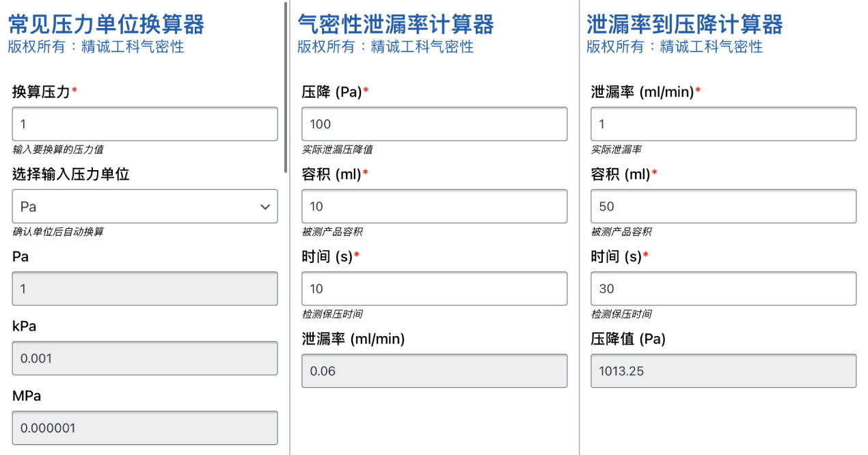This screenshot has height=455, width=868.
Task: Focus the 时间 input in 气密性泄漏率计算器
Action: [x=434, y=289]
